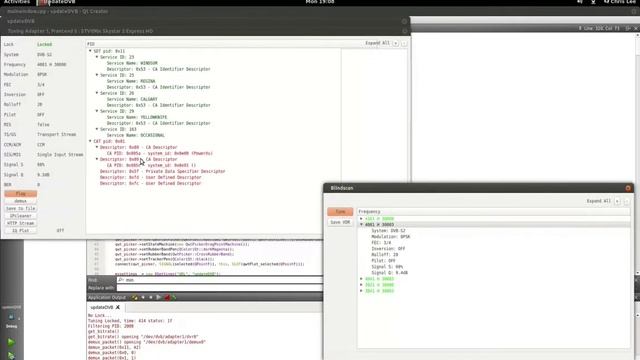Collapse the Service ID: 25 node
This screenshot has height=360, width=640.
point(97,75)
